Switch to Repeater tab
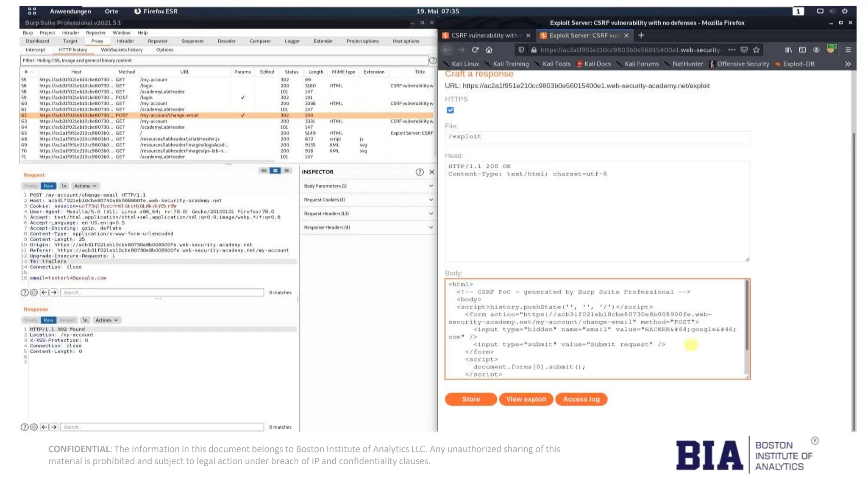Viewport: 868px width, 488px height. point(158,41)
